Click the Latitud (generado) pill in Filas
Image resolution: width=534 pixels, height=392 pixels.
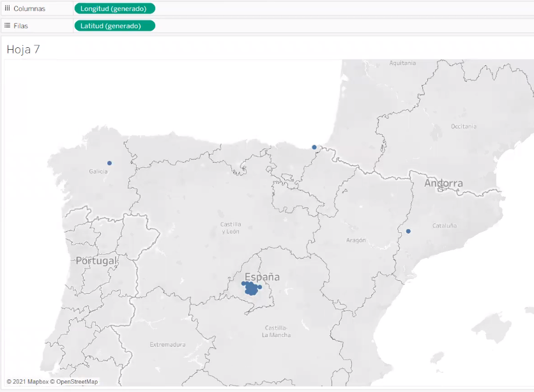point(114,26)
